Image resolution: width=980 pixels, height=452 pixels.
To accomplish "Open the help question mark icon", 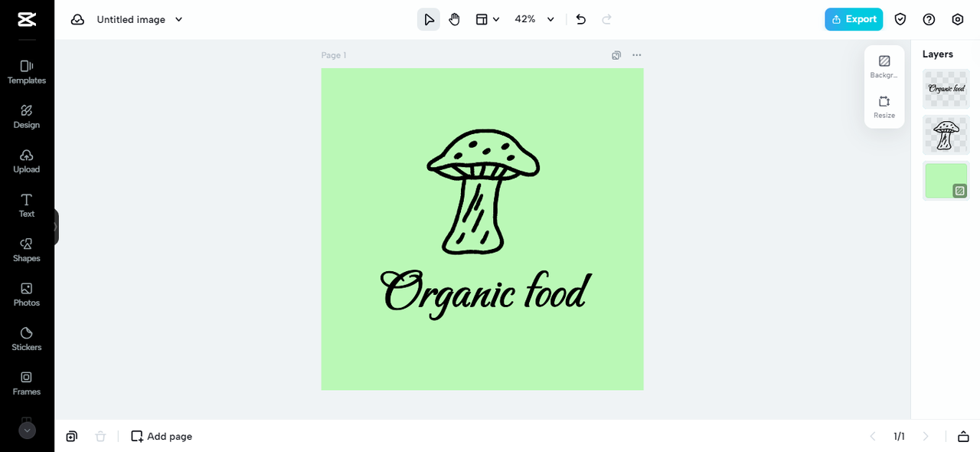I will 929,19.
